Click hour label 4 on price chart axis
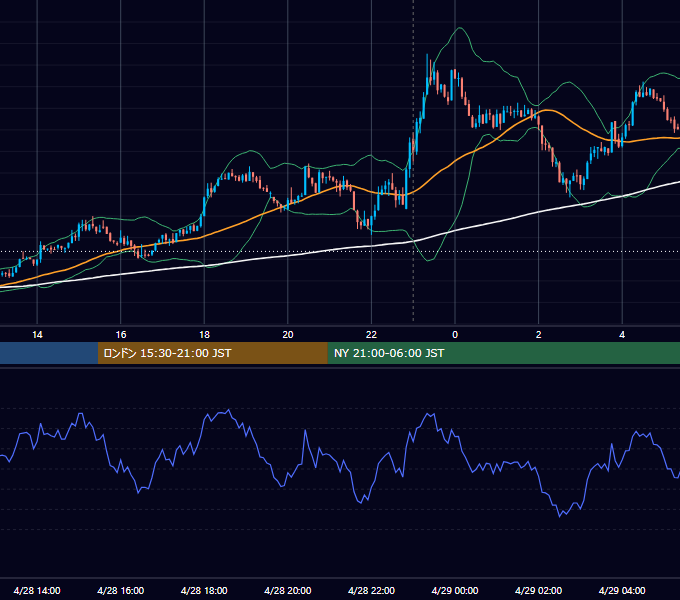680x600 pixels. click(622, 335)
